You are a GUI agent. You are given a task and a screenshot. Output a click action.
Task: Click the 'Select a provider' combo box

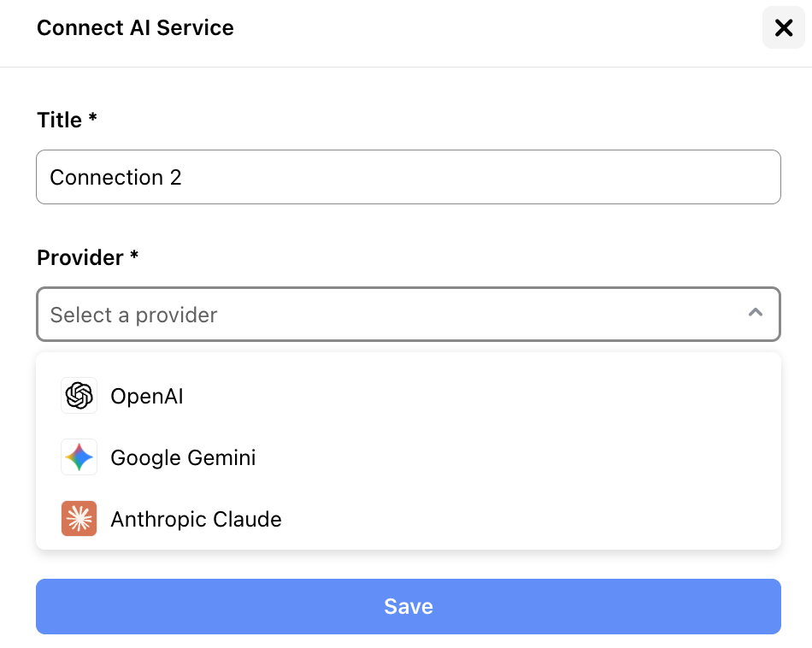[x=408, y=315]
